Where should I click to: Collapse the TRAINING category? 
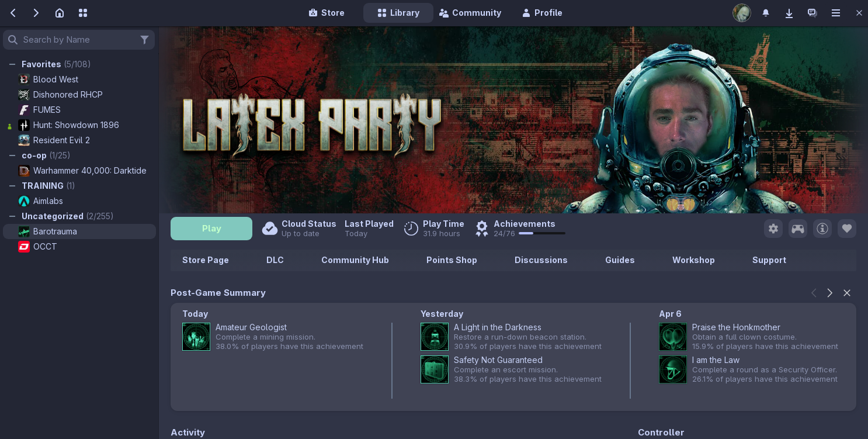(12, 186)
